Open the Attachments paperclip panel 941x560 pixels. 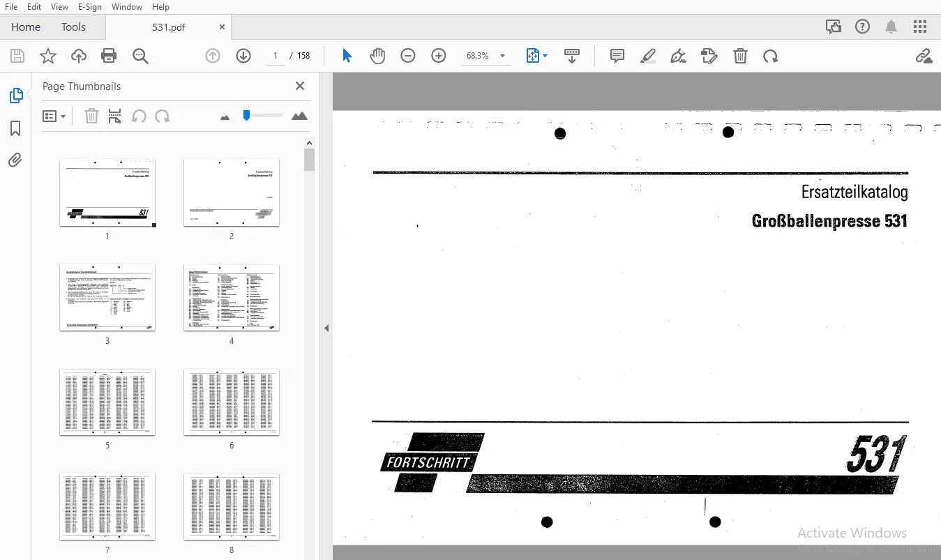(x=15, y=160)
